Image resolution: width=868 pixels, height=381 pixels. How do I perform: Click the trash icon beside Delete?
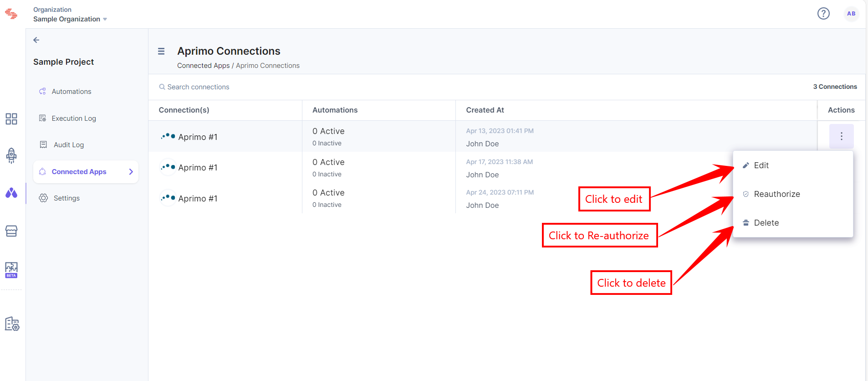[x=745, y=223]
